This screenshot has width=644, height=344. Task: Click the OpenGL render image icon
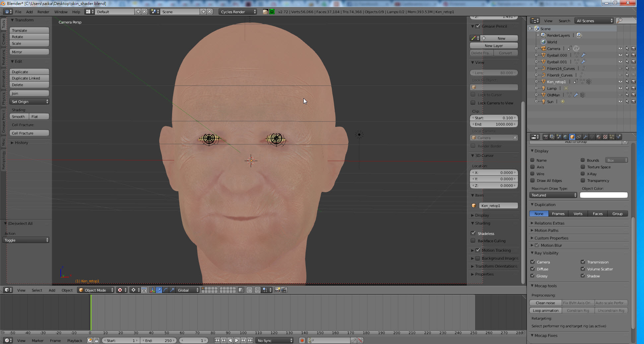coord(278,290)
